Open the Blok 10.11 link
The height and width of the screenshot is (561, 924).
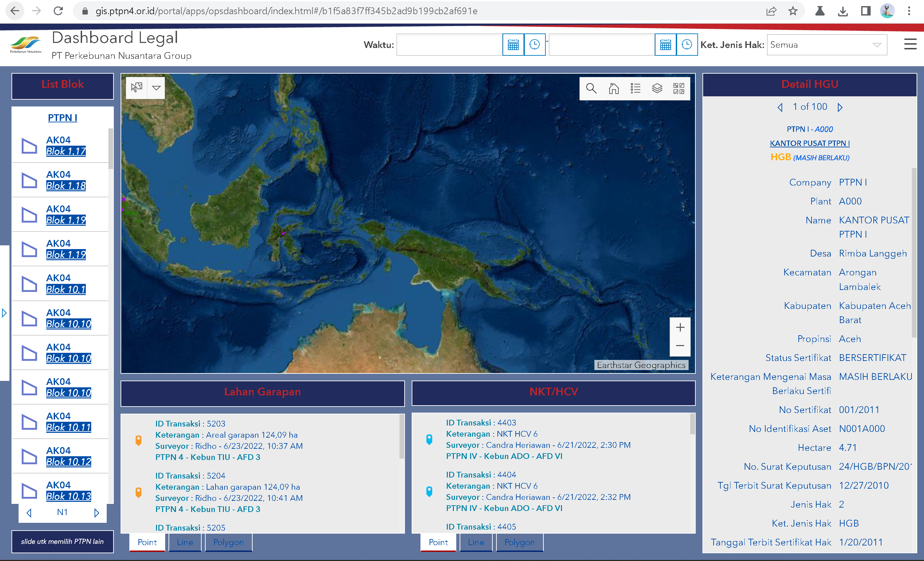(x=69, y=428)
